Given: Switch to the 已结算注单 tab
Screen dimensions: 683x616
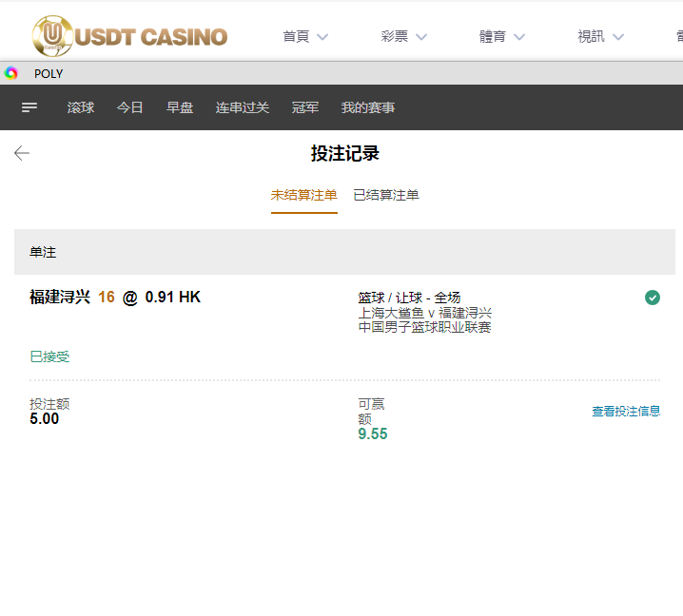Looking at the screenshot, I should (x=386, y=195).
